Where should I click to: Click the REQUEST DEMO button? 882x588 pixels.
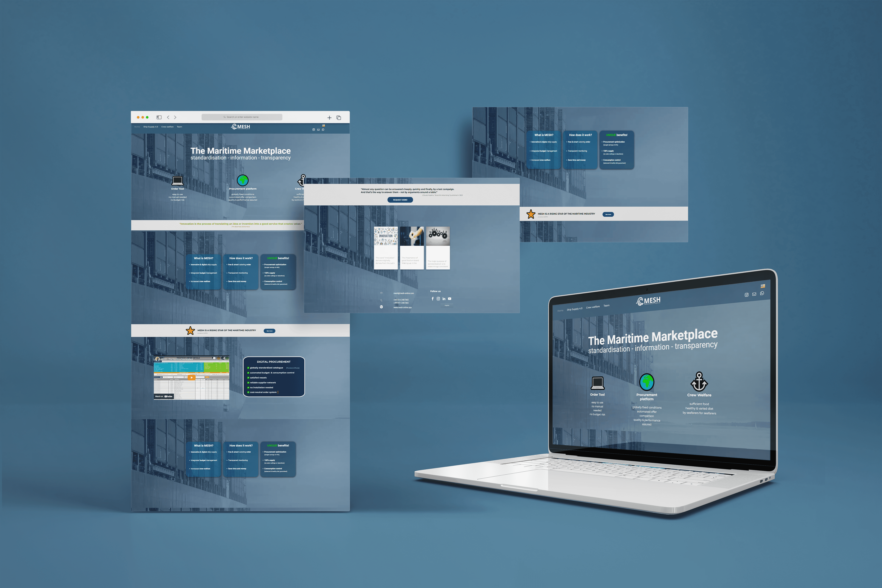tap(400, 200)
